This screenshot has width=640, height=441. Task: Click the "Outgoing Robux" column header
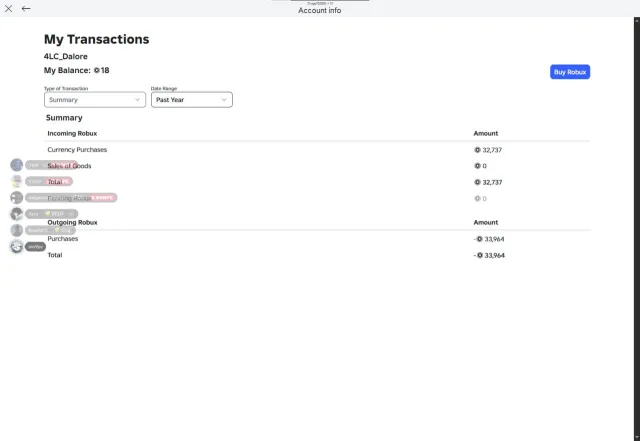click(72, 223)
